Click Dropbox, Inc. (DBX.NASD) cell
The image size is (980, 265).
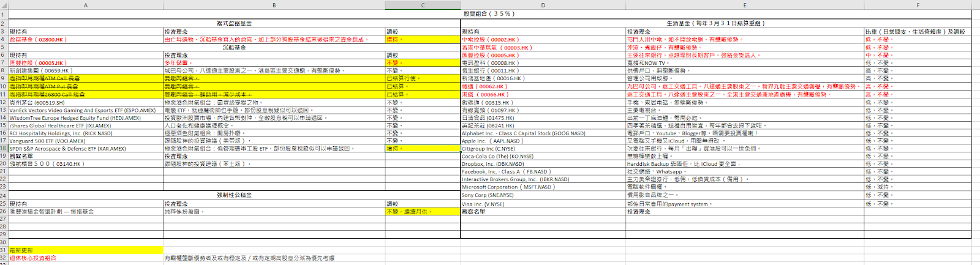click(543, 164)
